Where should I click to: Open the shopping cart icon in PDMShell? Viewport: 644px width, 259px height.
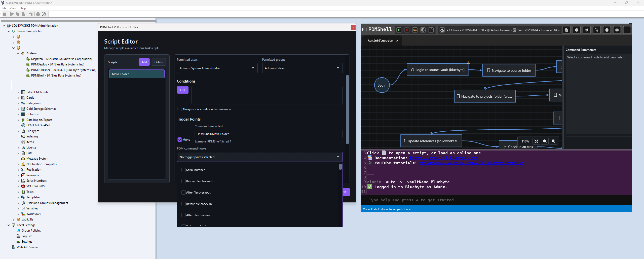597,30
